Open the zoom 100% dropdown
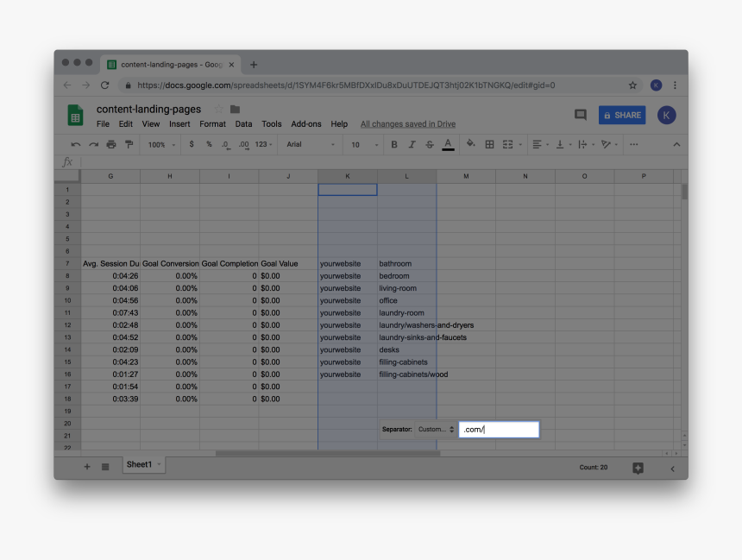Screen dimensions: 742x560 click(161, 145)
